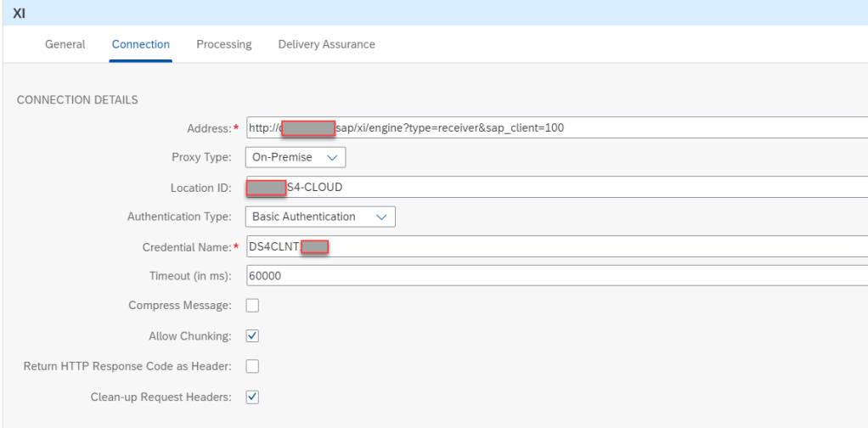Go to the Delivery Assurance tab
Image resolution: width=868 pixels, height=428 pixels.
coord(326,44)
